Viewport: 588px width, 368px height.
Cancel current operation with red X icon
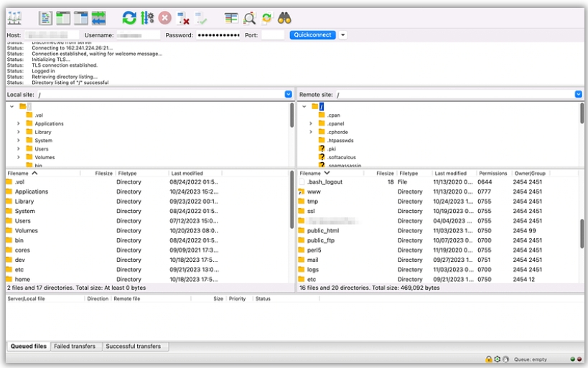point(165,18)
